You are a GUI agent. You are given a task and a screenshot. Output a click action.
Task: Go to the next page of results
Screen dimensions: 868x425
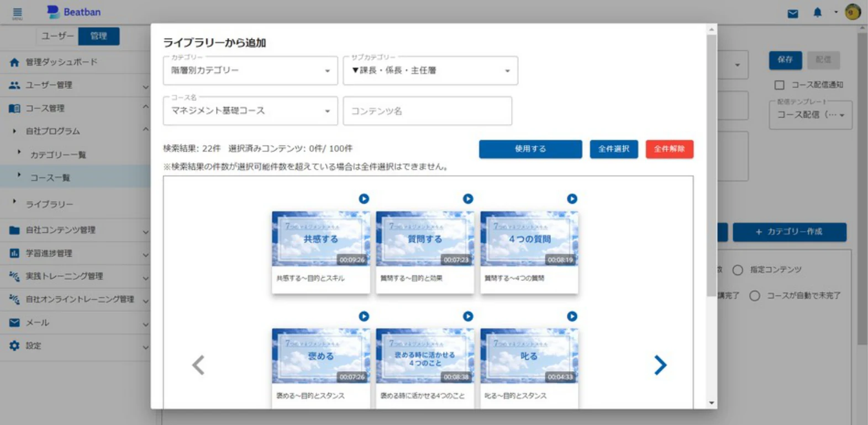pyautogui.click(x=660, y=365)
